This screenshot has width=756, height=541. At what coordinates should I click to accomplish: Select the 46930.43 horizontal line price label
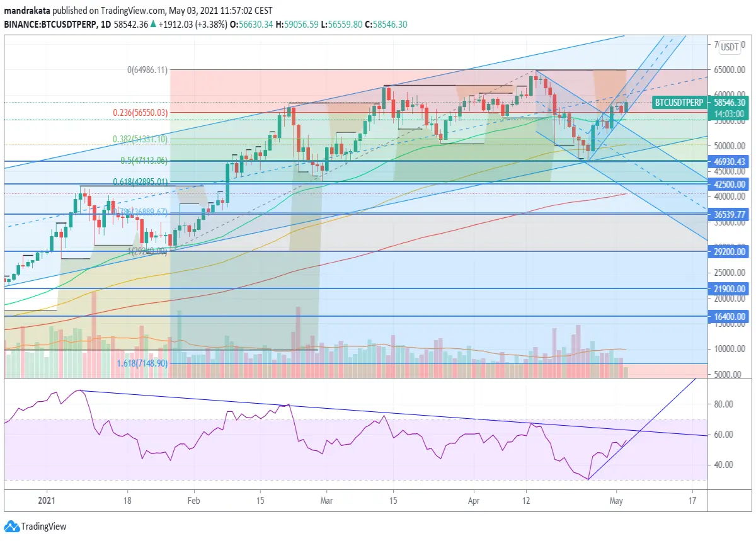click(x=729, y=162)
